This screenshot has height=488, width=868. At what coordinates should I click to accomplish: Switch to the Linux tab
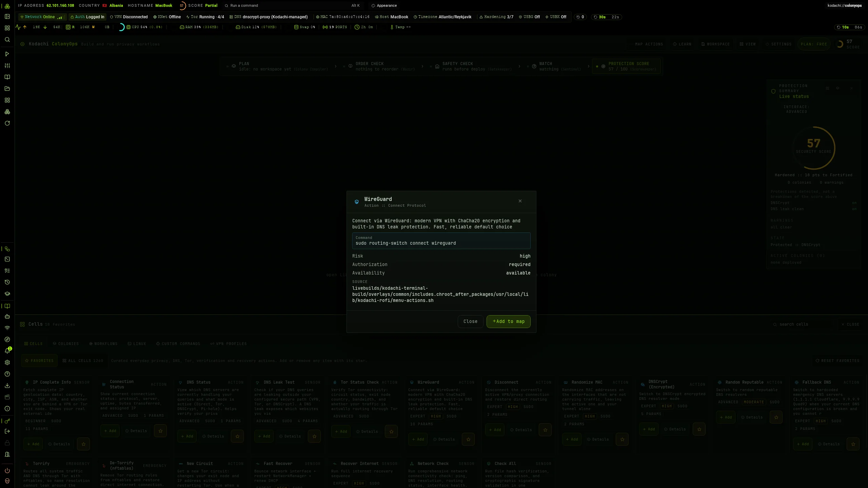137,344
